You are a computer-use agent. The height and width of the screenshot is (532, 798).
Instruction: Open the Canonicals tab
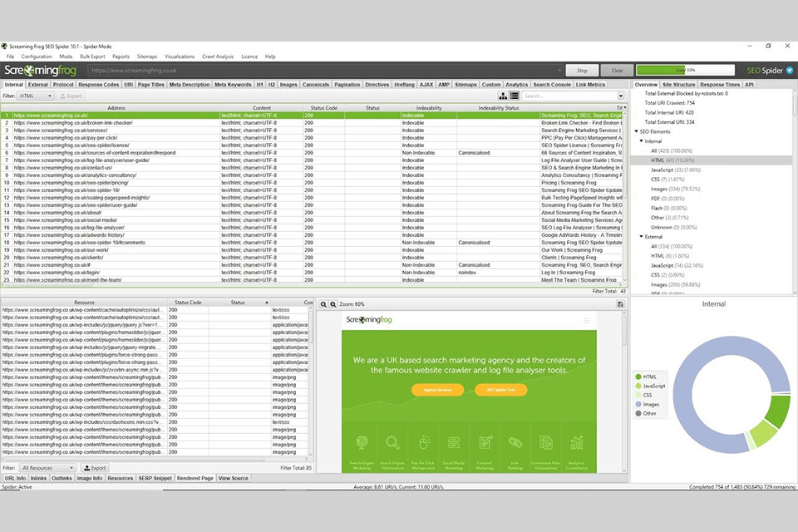[x=316, y=85]
